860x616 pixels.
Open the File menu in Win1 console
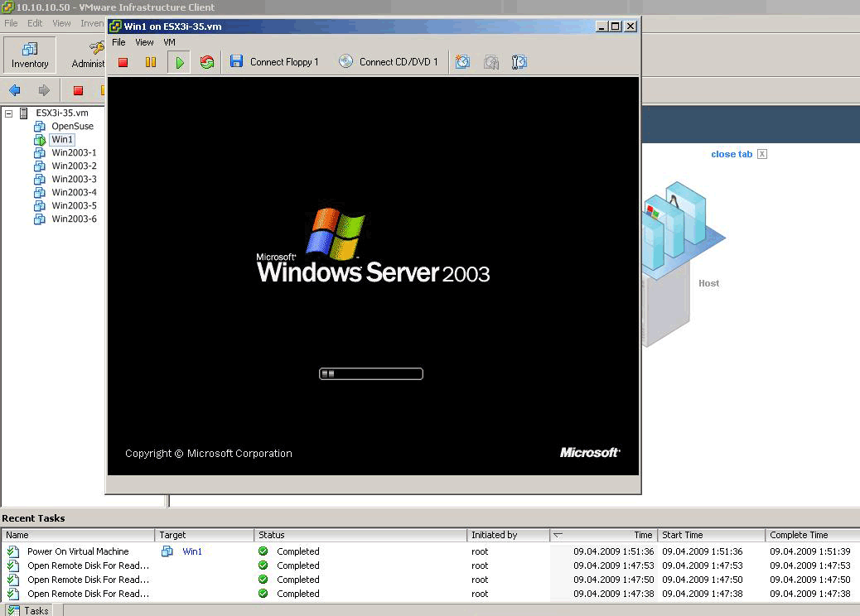point(118,42)
